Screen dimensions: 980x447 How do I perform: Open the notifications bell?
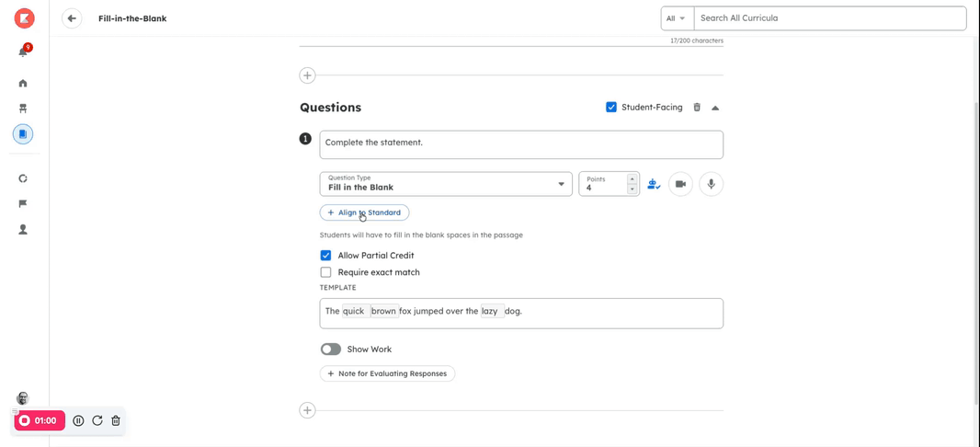click(24, 52)
